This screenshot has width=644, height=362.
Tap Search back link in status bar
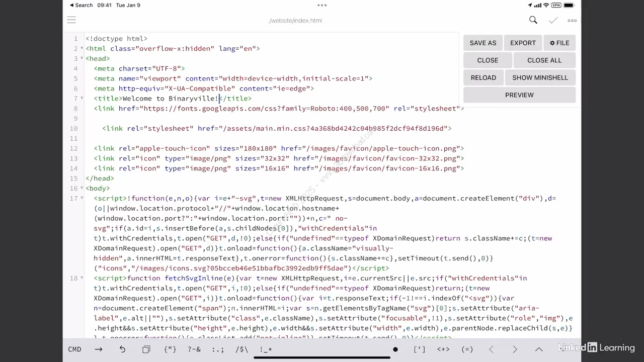(81, 5)
